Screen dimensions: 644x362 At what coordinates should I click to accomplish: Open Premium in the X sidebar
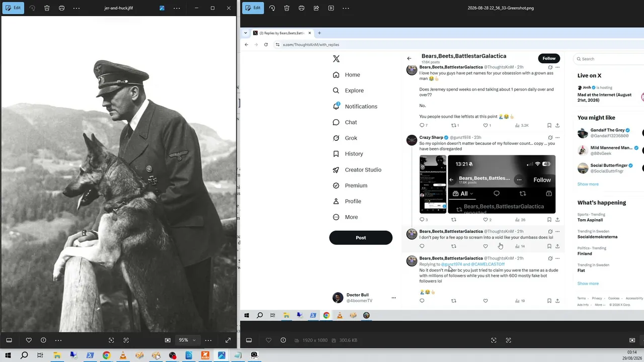[350, 186]
